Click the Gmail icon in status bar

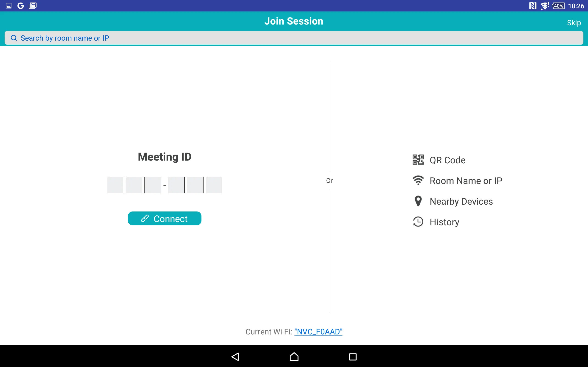coord(33,5)
